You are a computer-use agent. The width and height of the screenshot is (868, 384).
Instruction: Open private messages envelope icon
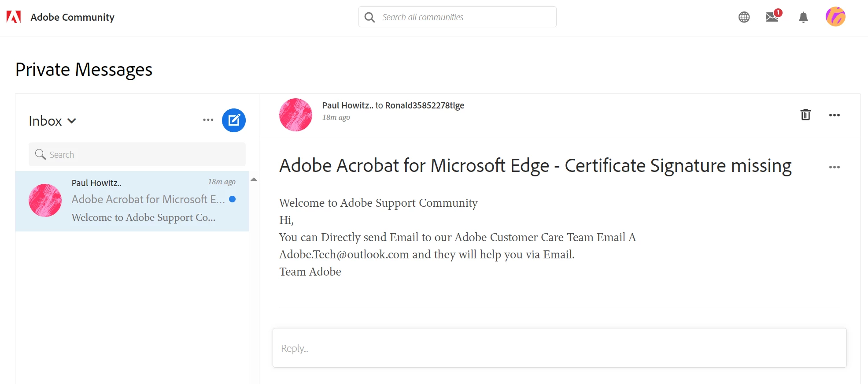772,17
